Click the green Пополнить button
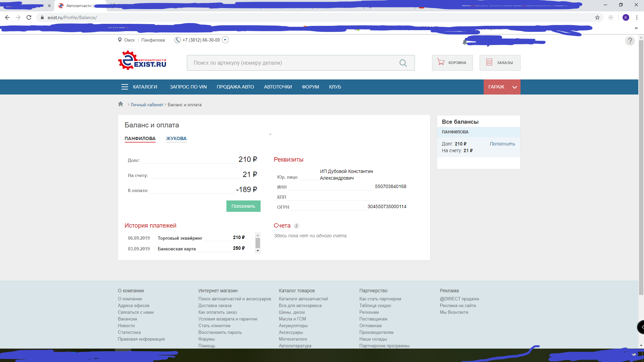Image resolution: width=644 pixels, height=362 pixels. point(243,206)
